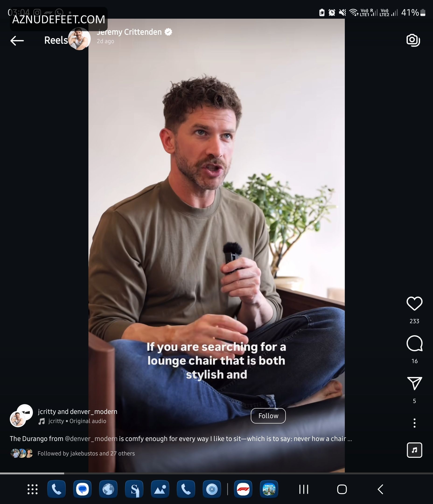The image size is (433, 504).
Task: Seek on the reel progress bar
Action: [216, 473]
